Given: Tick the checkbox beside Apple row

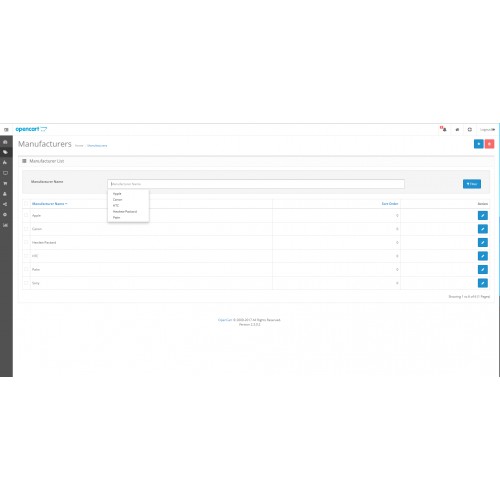Looking at the screenshot, I should 26,215.
